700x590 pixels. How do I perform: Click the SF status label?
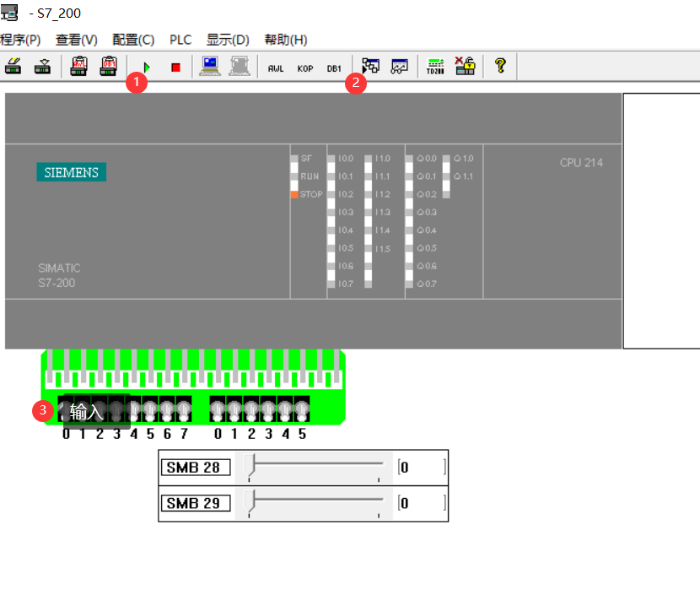306,159
